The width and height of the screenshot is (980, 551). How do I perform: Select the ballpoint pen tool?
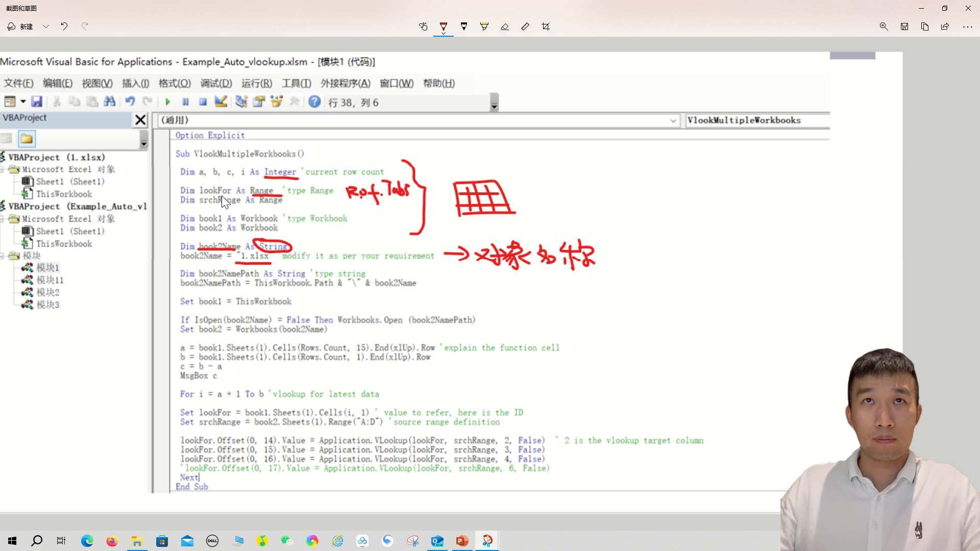(x=443, y=27)
